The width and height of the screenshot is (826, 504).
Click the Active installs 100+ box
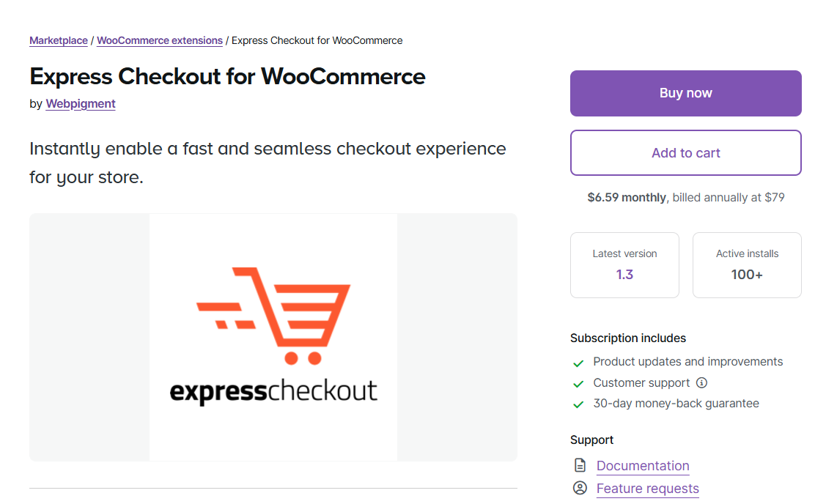click(747, 265)
